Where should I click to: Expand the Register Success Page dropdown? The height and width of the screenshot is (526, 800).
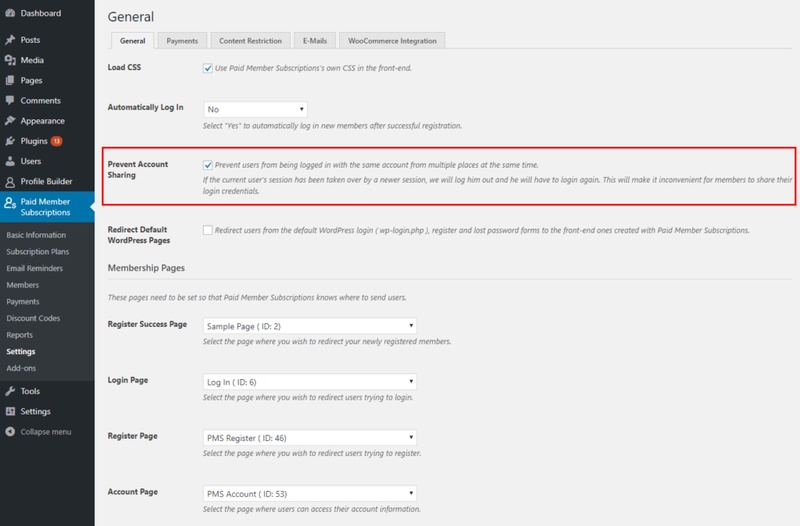(x=309, y=326)
